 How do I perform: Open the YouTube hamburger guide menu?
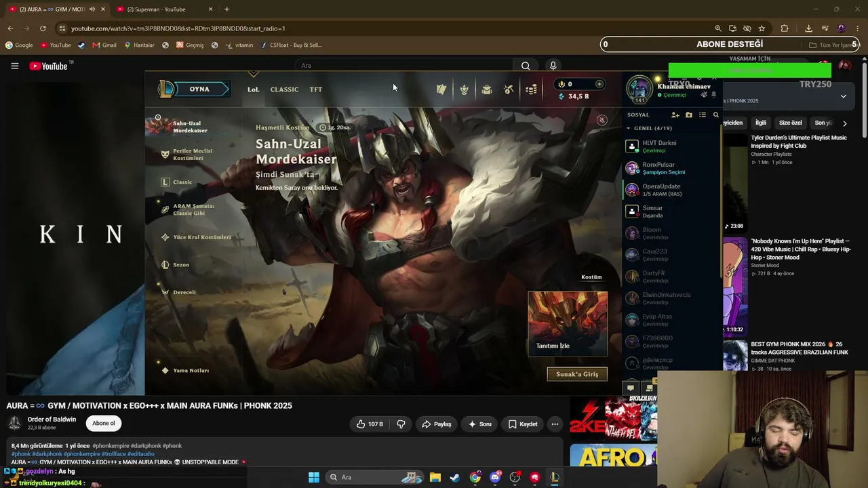coord(14,66)
